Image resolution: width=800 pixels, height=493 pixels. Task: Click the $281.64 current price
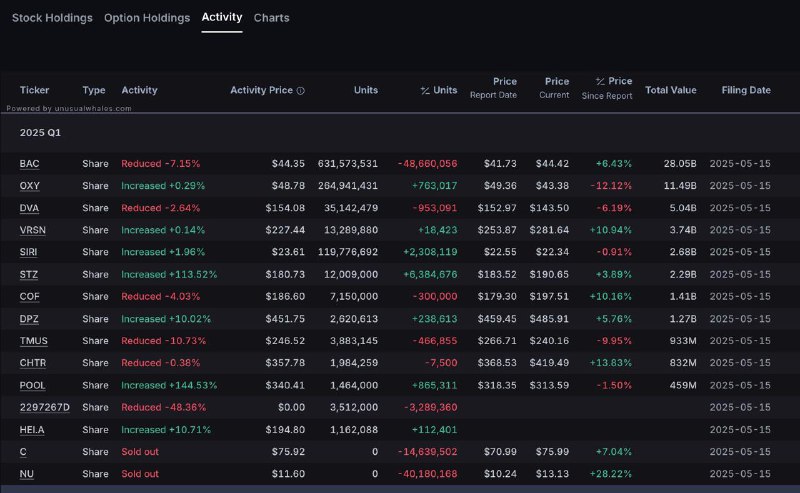(x=549, y=230)
